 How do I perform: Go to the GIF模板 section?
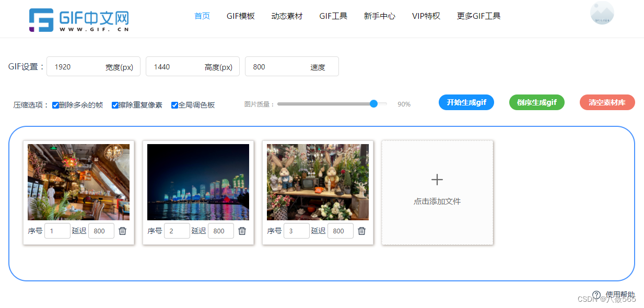tap(240, 16)
